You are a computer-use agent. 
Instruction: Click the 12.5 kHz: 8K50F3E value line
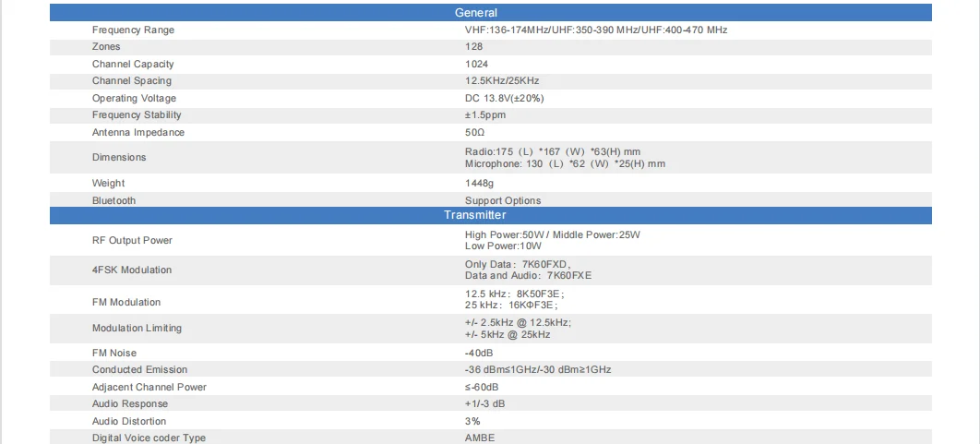514,294
